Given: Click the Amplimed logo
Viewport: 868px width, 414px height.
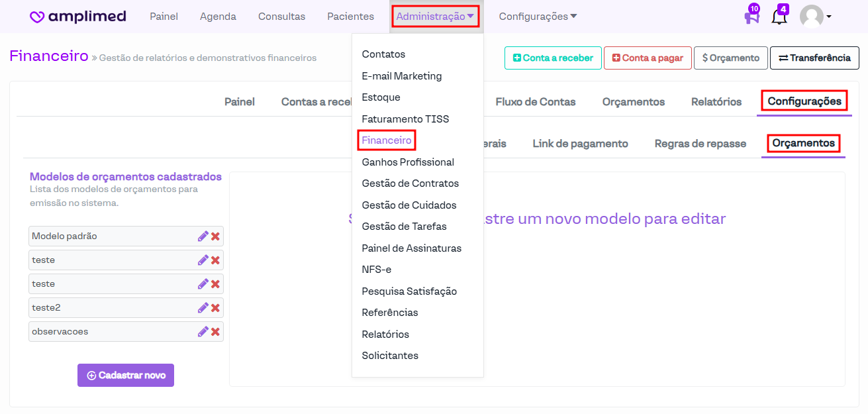Looking at the screenshot, I should pos(78,17).
